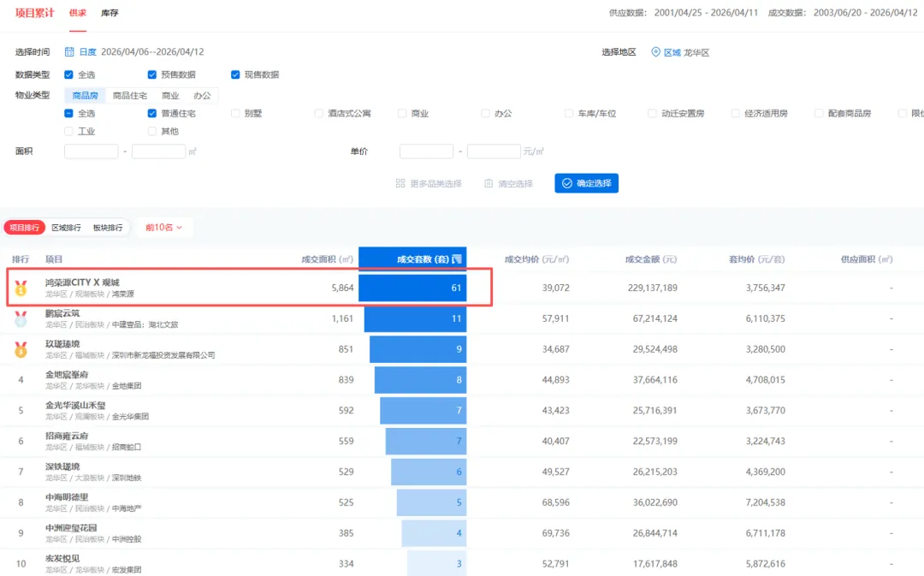Image resolution: width=924 pixels, height=576 pixels.
Task: Click the 项目累计 page title
Action: coord(35,13)
